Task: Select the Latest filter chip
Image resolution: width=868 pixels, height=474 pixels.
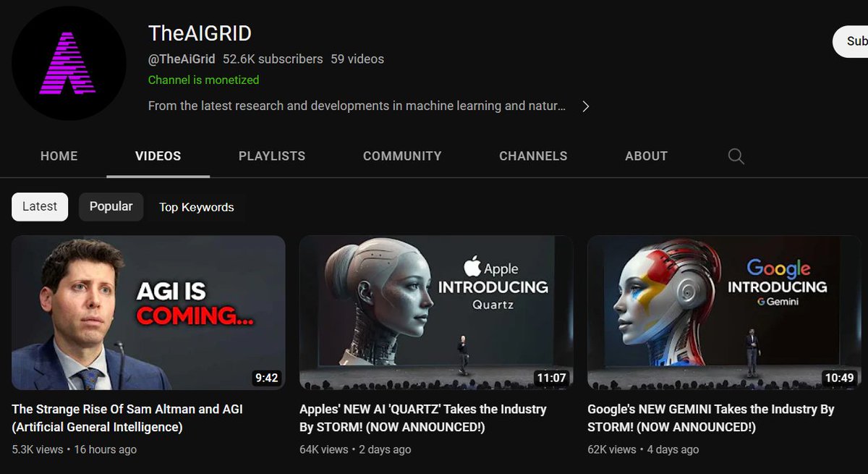Action: click(x=40, y=207)
